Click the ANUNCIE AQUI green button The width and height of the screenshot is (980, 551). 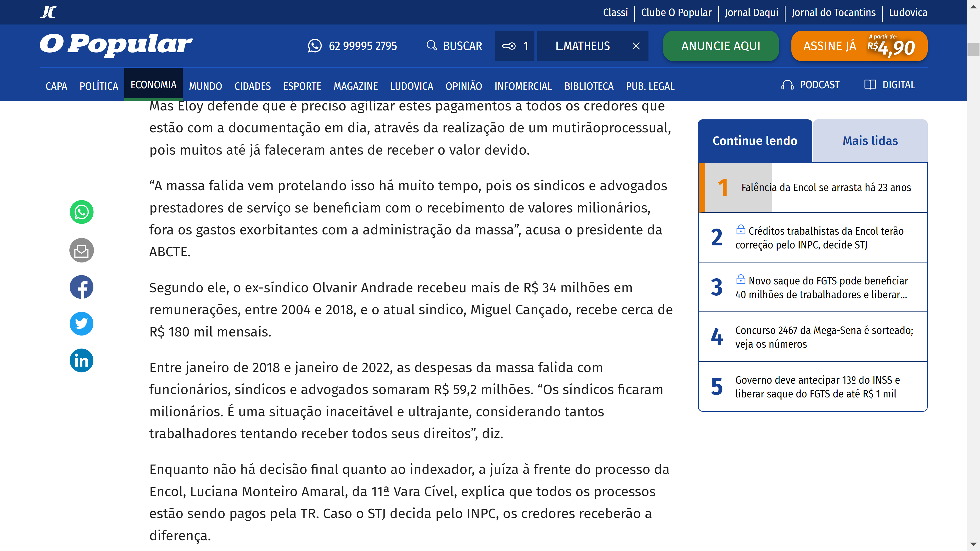tap(720, 46)
